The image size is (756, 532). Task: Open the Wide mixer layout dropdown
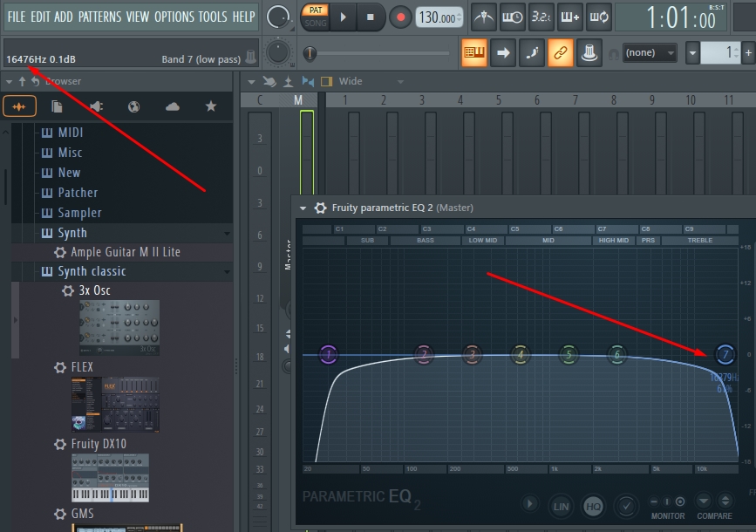(x=371, y=81)
